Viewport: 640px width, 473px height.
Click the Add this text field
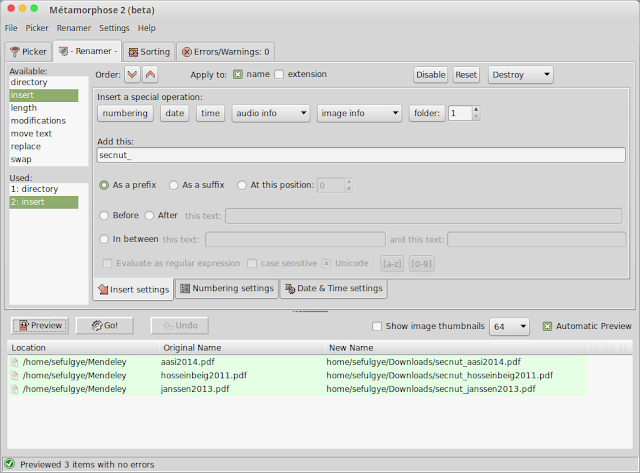coord(361,155)
